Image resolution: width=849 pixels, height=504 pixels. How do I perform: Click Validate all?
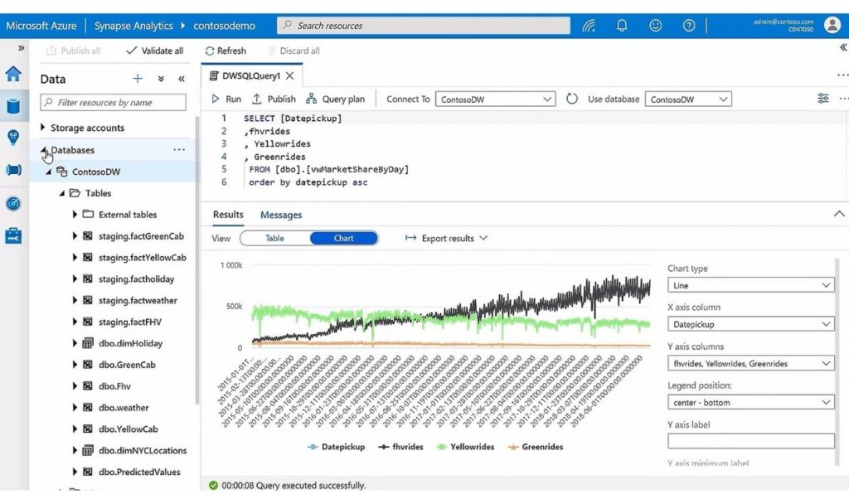(x=155, y=51)
